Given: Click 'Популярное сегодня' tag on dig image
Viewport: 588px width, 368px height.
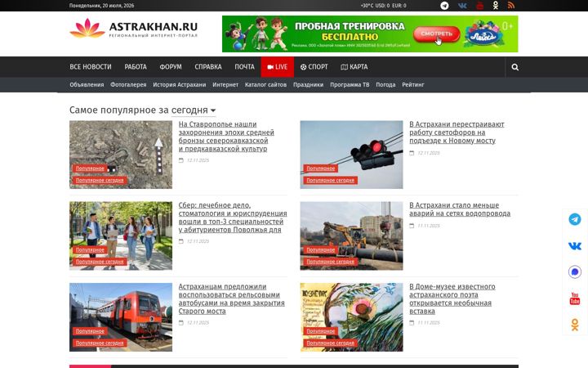Looking at the screenshot, I should pos(100,181).
